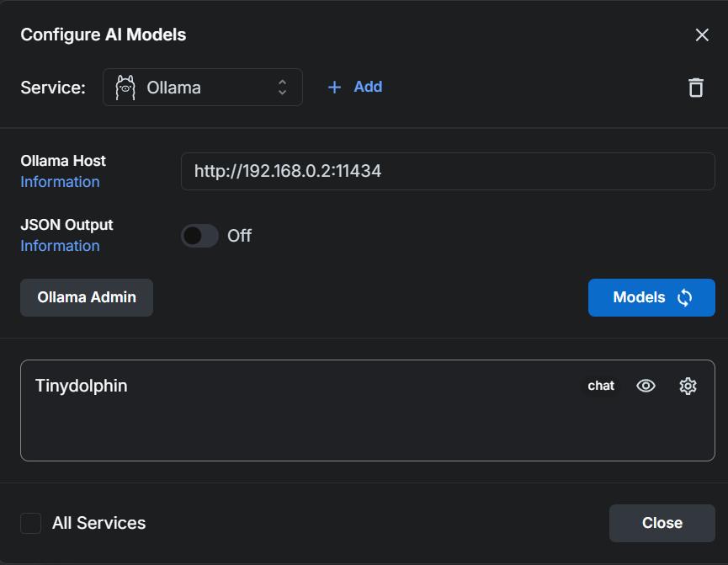The height and width of the screenshot is (565, 728).
Task: Close the dialog with the top X icon
Action: coord(702,35)
